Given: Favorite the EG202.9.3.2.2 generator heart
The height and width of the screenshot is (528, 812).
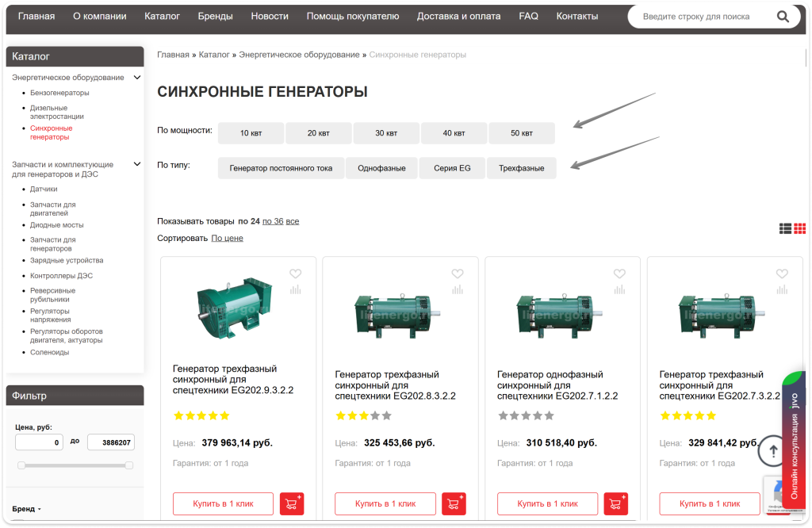Looking at the screenshot, I should pyautogui.click(x=295, y=274).
